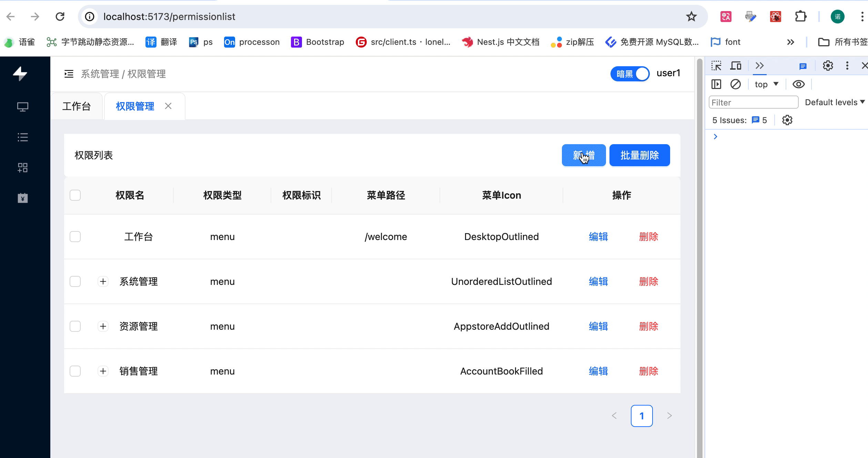Click the console Filter input field
Screen dimensions: 868x458
tap(753, 102)
